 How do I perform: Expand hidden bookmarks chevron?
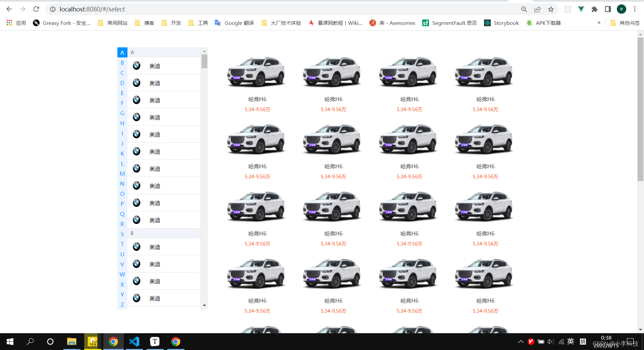[x=599, y=23]
